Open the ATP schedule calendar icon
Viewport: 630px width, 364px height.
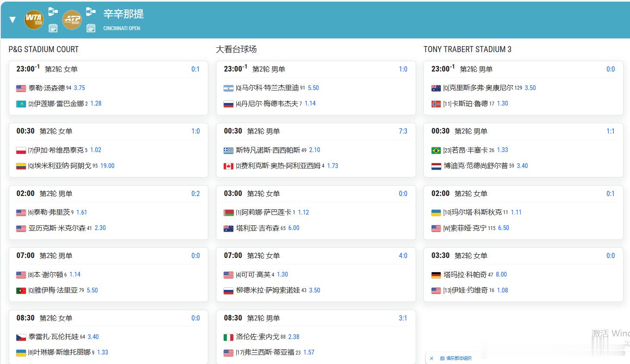[91, 28]
